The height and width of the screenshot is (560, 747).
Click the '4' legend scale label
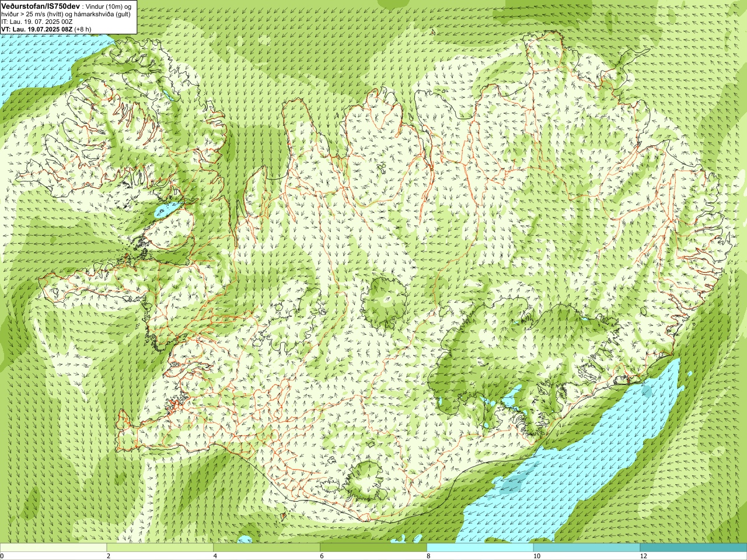(215, 556)
